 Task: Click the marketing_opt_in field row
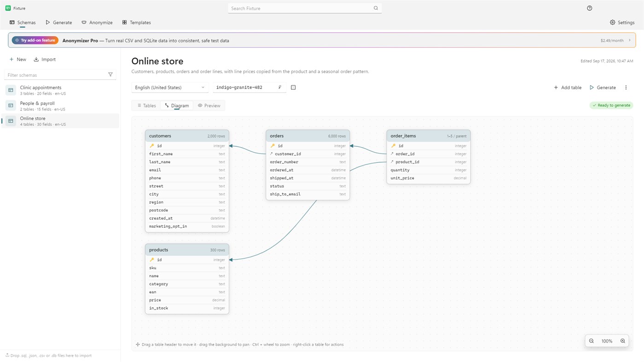coord(187,226)
